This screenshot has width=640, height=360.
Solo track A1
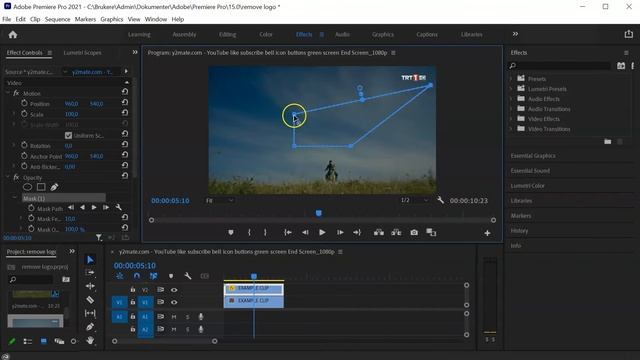click(187, 317)
